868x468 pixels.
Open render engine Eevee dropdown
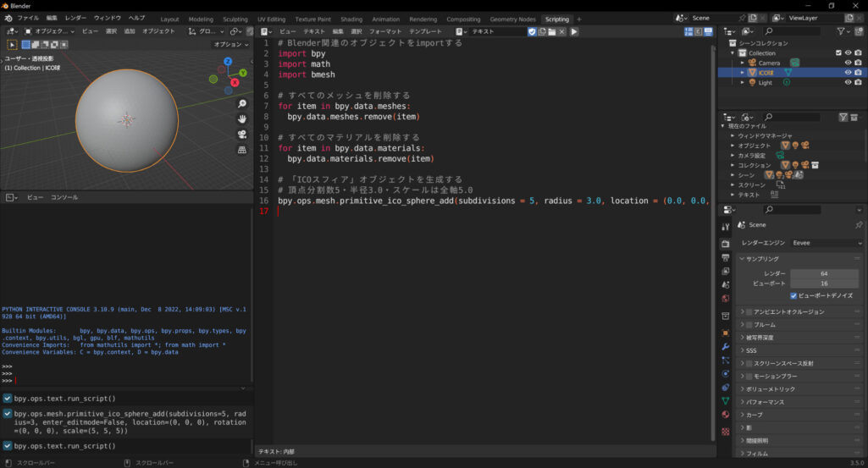[x=827, y=243]
